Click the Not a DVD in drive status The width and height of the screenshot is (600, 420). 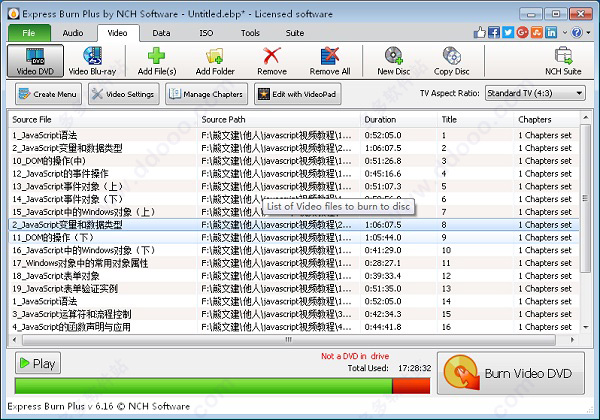[355, 356]
